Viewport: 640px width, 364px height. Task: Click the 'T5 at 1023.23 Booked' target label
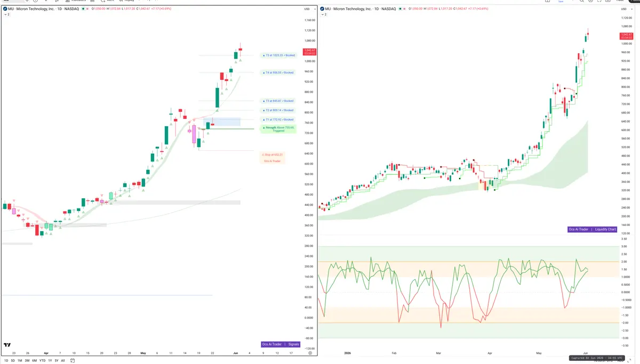click(x=278, y=55)
